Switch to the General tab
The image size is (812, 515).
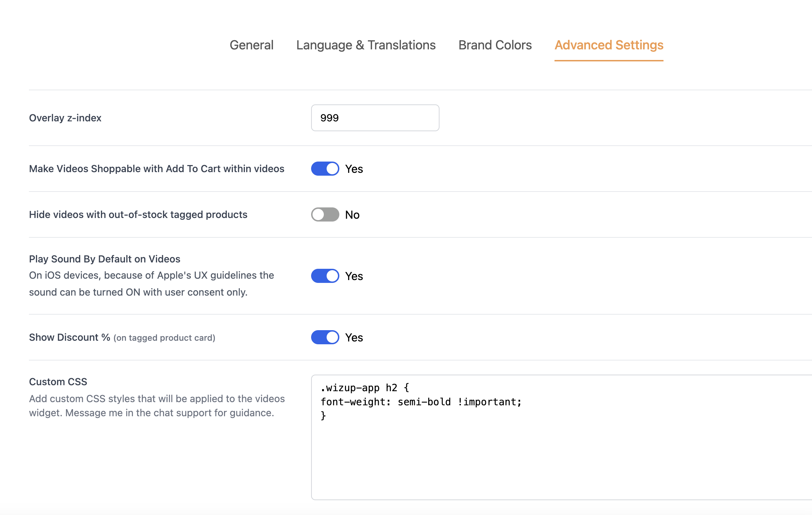(x=251, y=45)
